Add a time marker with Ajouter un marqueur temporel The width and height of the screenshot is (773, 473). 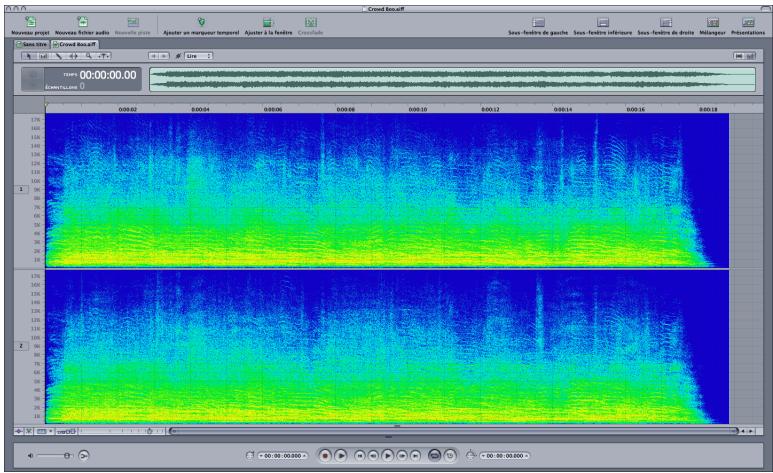(201, 22)
